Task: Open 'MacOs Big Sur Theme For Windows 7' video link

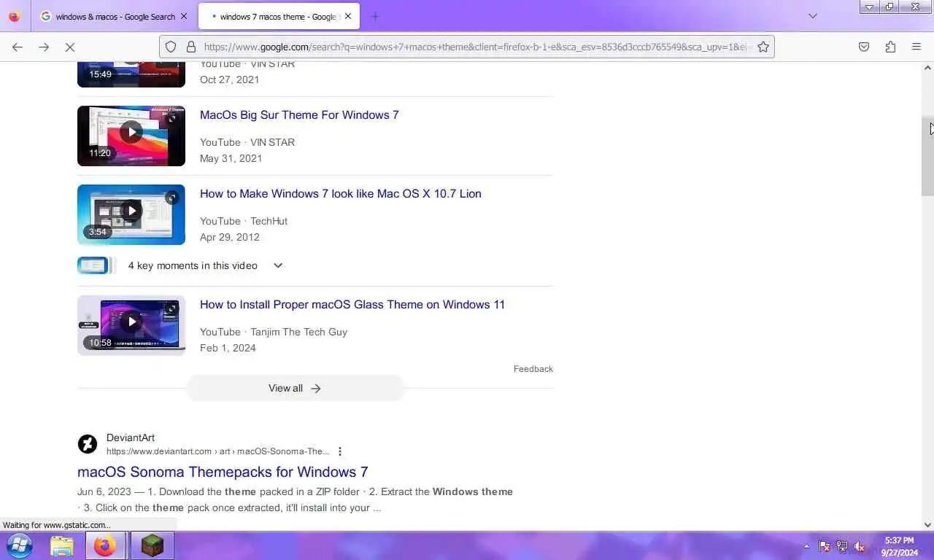Action: tap(299, 114)
